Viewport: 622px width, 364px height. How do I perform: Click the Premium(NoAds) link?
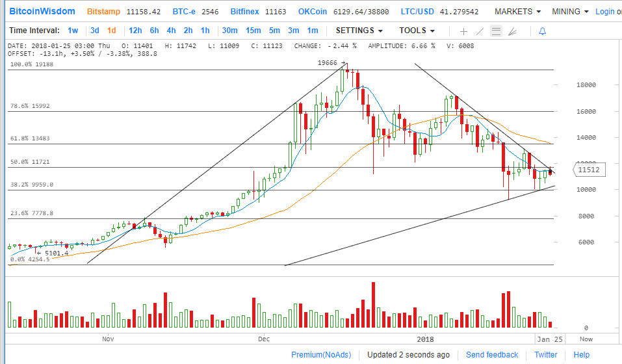tap(321, 355)
